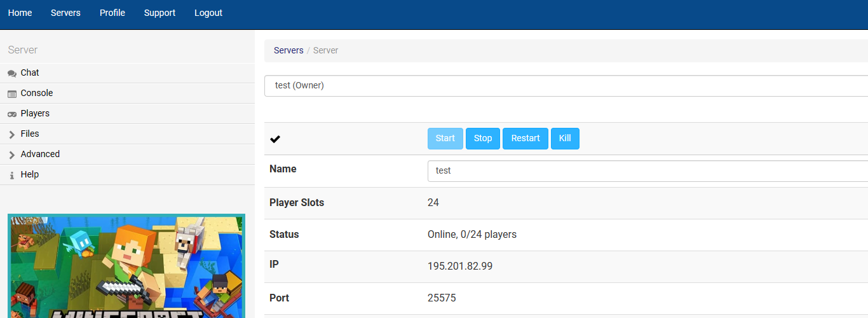Screen dimensions: 868x318
Task: Click the Console window icon in sidebar
Action: (x=12, y=93)
